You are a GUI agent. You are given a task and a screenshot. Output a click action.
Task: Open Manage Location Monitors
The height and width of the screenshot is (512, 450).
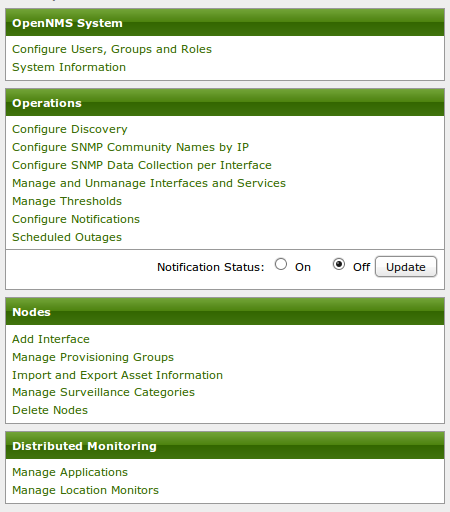(x=85, y=490)
